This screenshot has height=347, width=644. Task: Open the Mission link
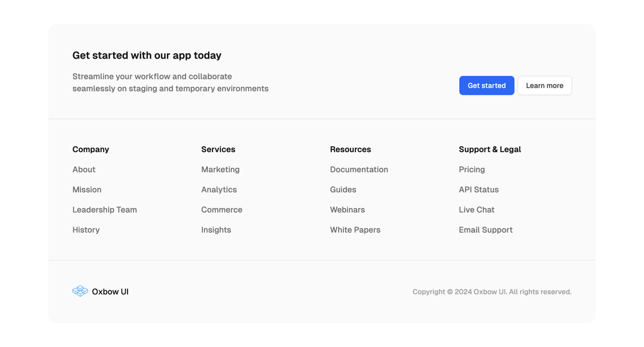coord(87,189)
